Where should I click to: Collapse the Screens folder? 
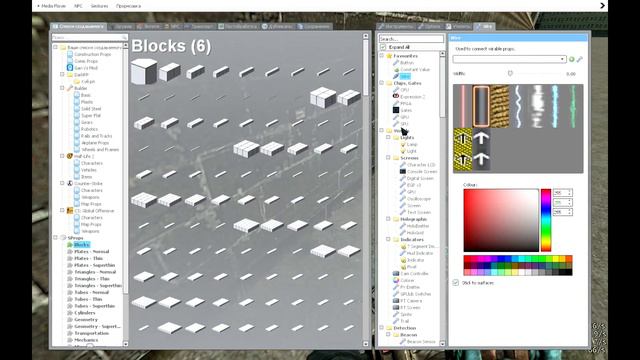tap(389, 158)
